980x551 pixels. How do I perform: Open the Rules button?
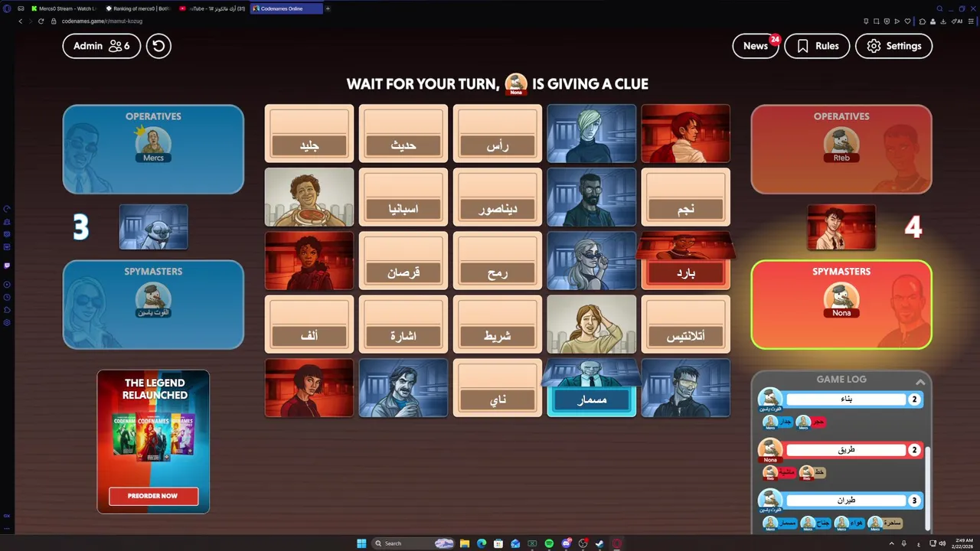[817, 46]
